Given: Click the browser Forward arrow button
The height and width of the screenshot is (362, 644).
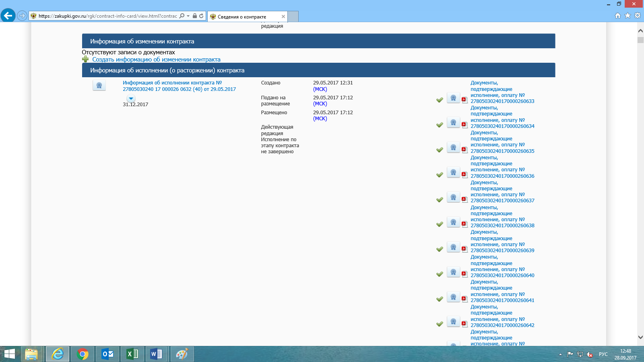Looking at the screenshot, I should pos(22,16).
